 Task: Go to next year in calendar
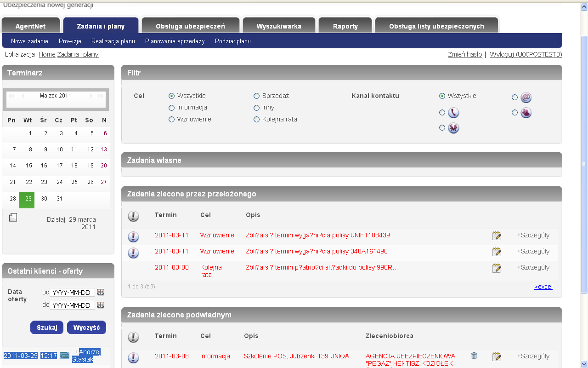click(101, 96)
